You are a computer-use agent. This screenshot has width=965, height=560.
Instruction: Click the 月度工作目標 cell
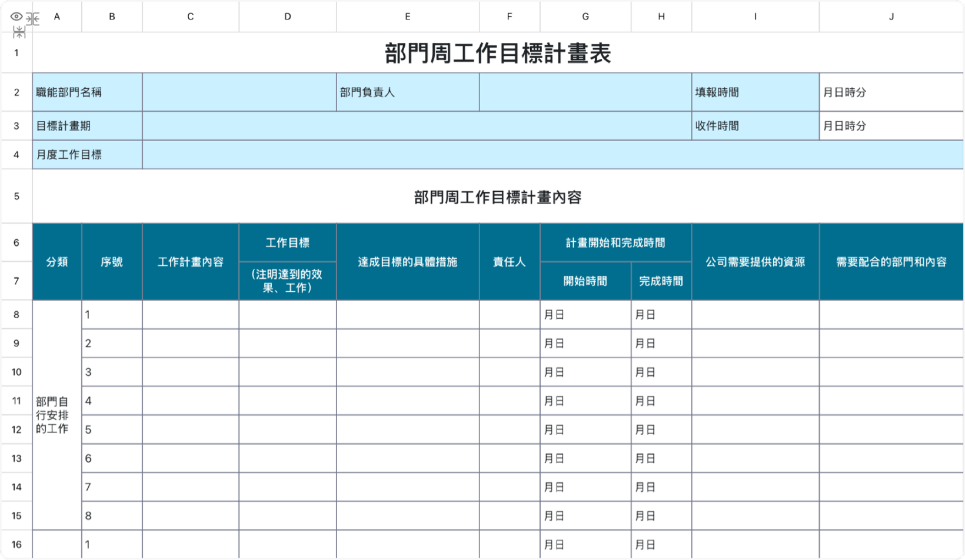click(88, 155)
